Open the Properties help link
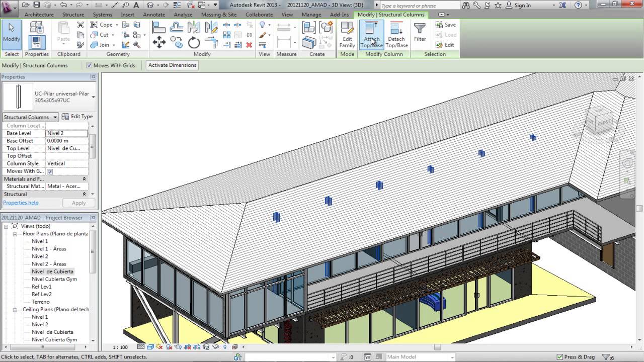 [x=21, y=203]
